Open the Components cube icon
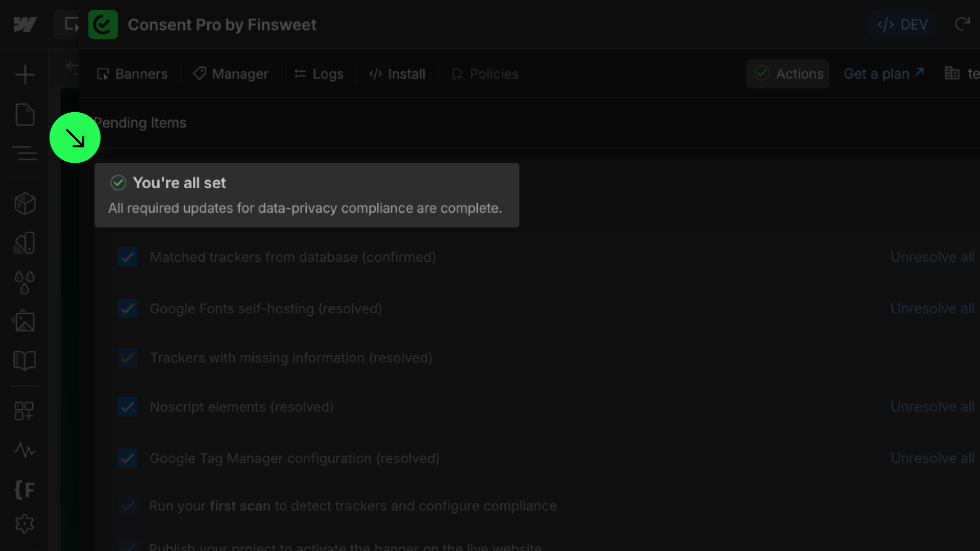This screenshot has height=551, width=980. pyautogui.click(x=24, y=204)
